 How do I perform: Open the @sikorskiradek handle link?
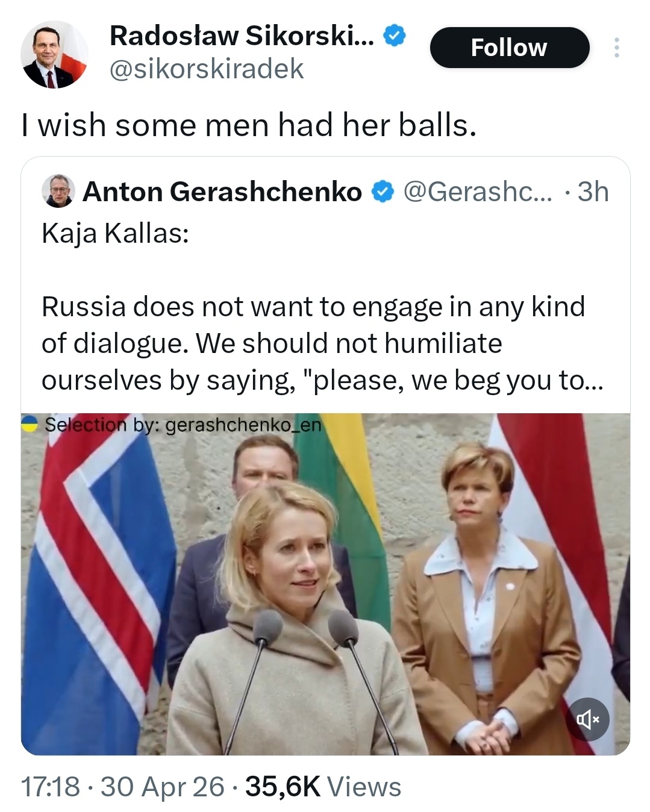click(x=206, y=69)
